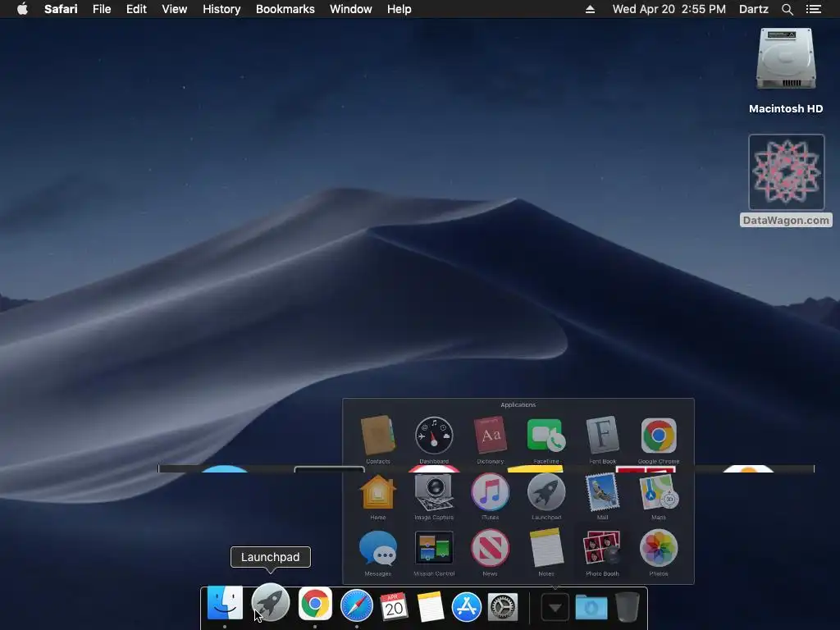Open Mail from the Applications stack

pyautogui.click(x=603, y=492)
